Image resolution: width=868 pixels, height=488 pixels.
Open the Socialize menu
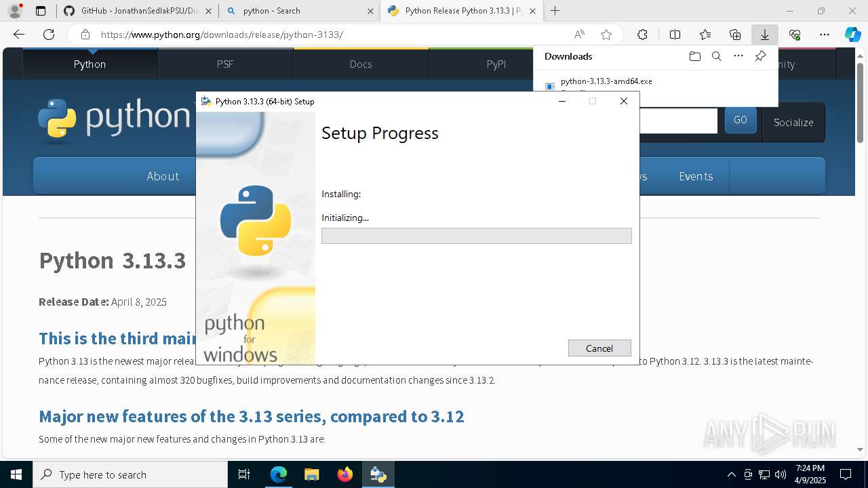[x=793, y=122]
